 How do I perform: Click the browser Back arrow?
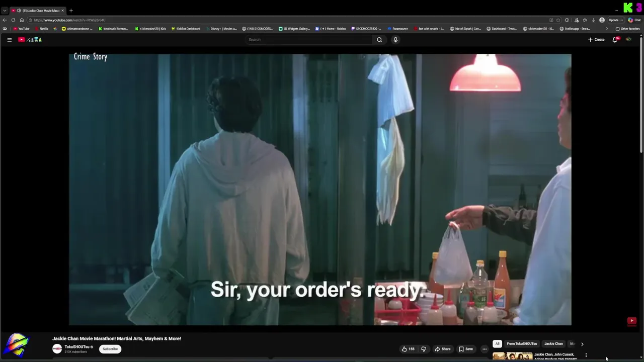pos(5,20)
